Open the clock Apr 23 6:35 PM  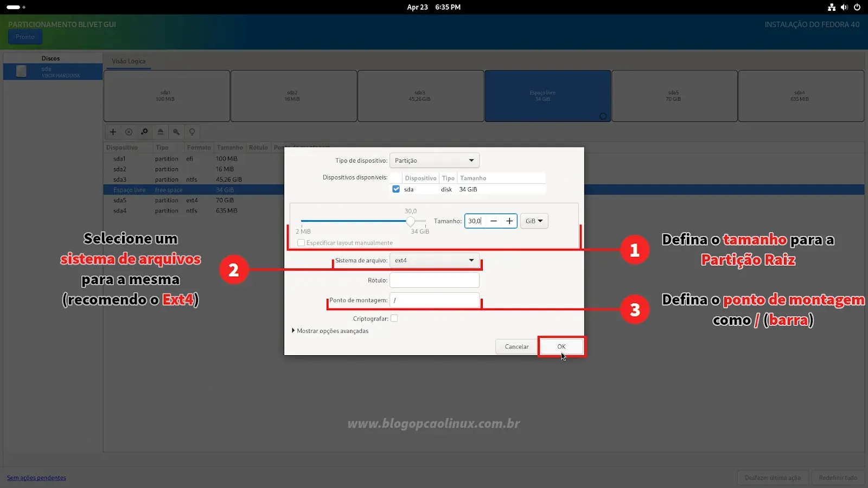[x=433, y=7]
